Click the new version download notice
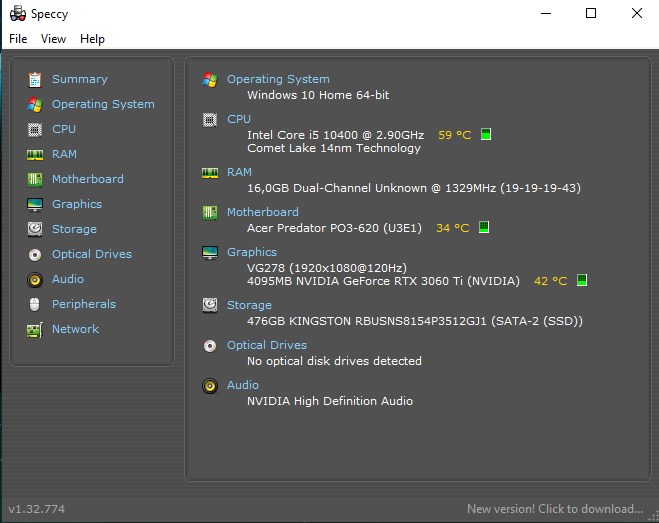 (554, 508)
